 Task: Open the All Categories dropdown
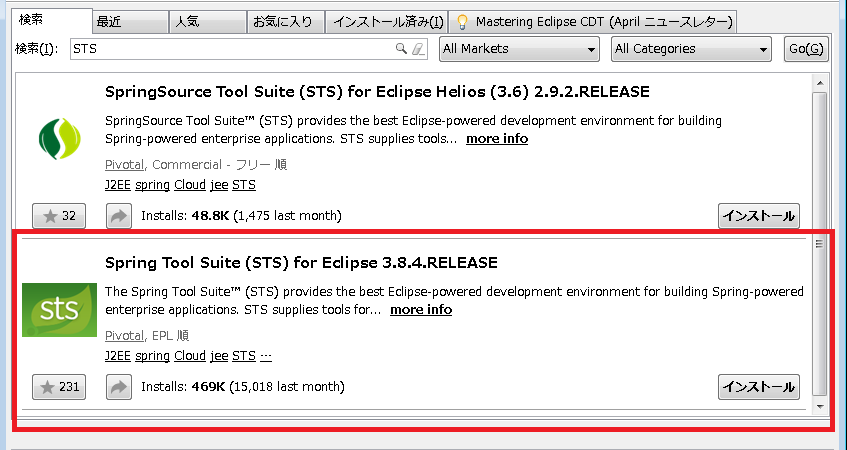coord(691,49)
